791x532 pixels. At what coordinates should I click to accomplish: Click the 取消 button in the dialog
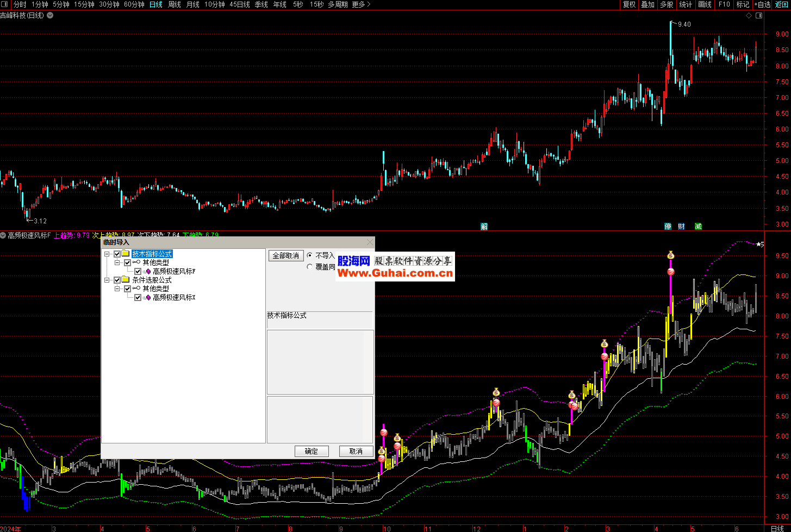tap(356, 451)
